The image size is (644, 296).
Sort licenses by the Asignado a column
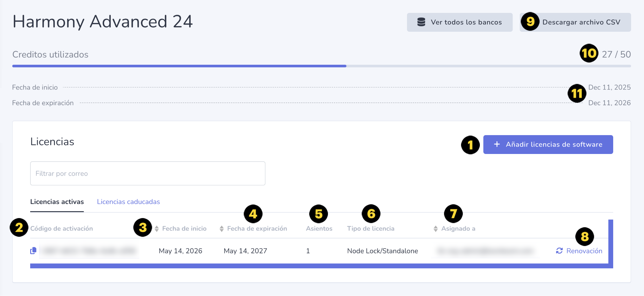click(454, 229)
